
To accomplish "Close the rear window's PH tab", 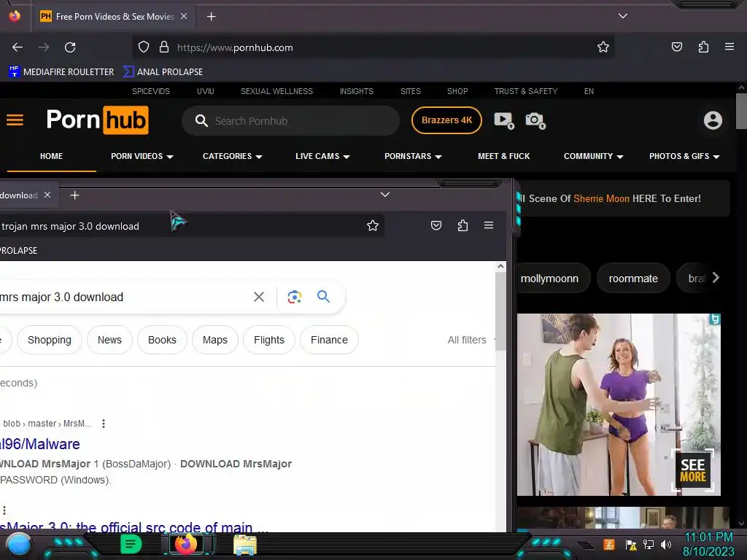I will (184, 16).
